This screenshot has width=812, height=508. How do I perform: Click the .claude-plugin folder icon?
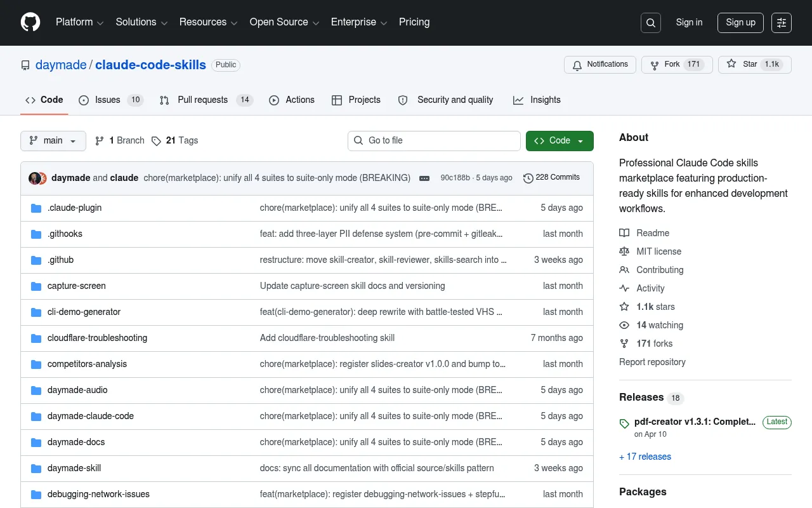pyautogui.click(x=36, y=208)
